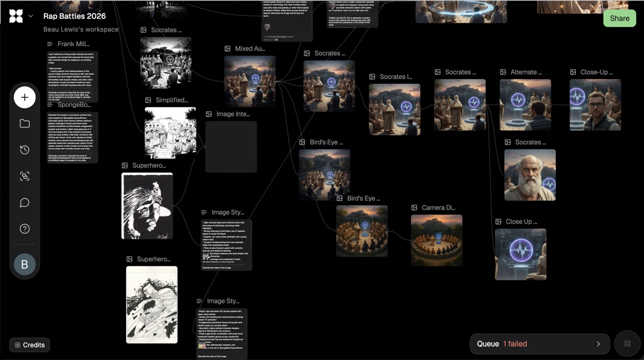This screenshot has width=644, height=360.
Task: Toggle the dotted grid button
Action: click(x=626, y=344)
